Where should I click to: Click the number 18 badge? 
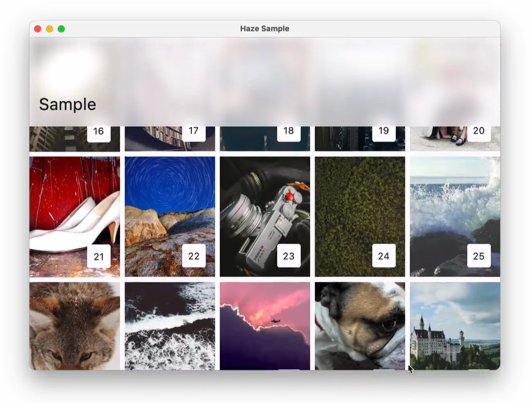tap(289, 132)
